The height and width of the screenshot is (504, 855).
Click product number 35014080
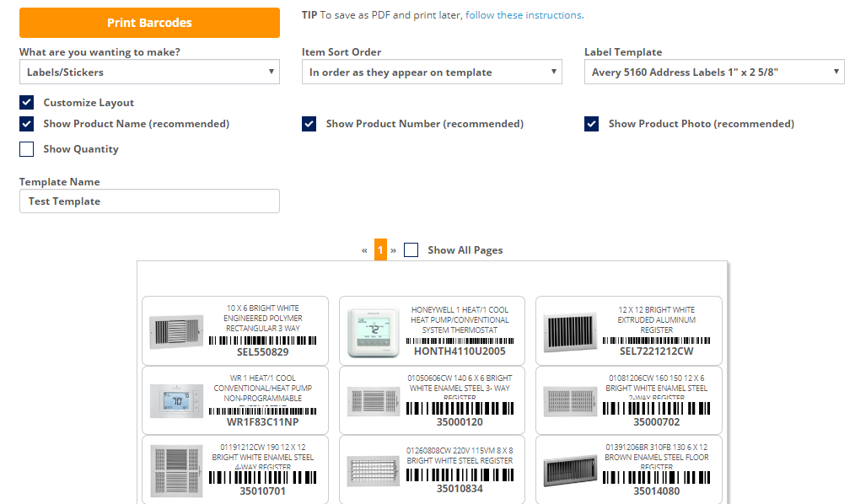tap(657, 491)
